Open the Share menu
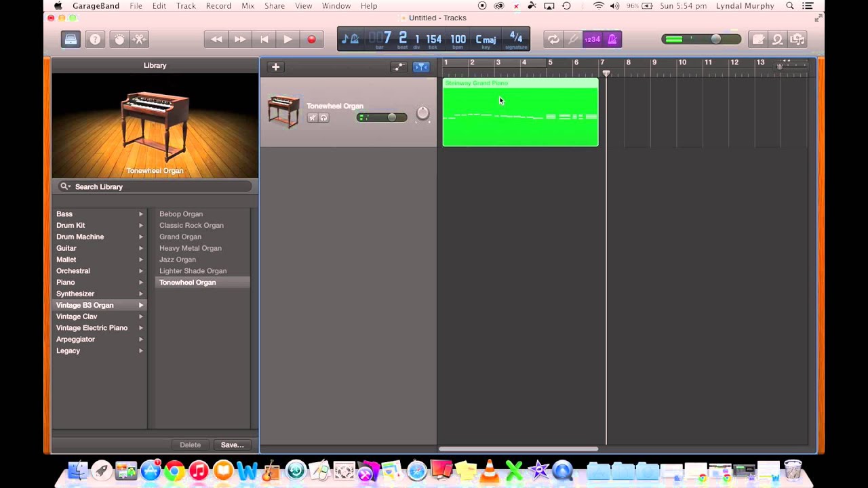 coord(275,6)
